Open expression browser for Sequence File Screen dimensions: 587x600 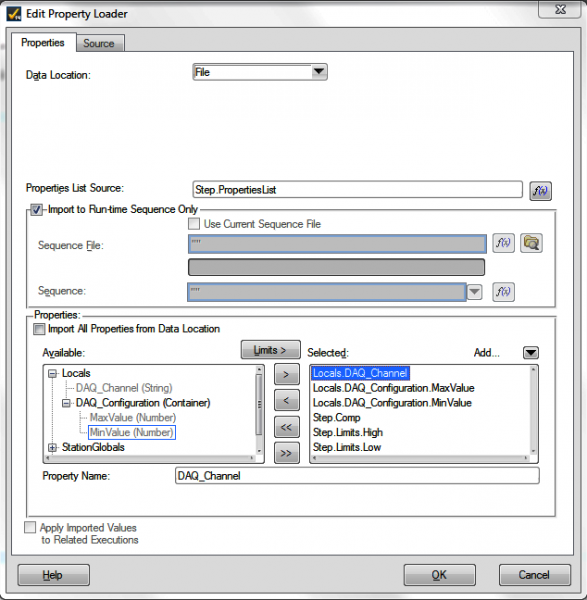pos(503,243)
